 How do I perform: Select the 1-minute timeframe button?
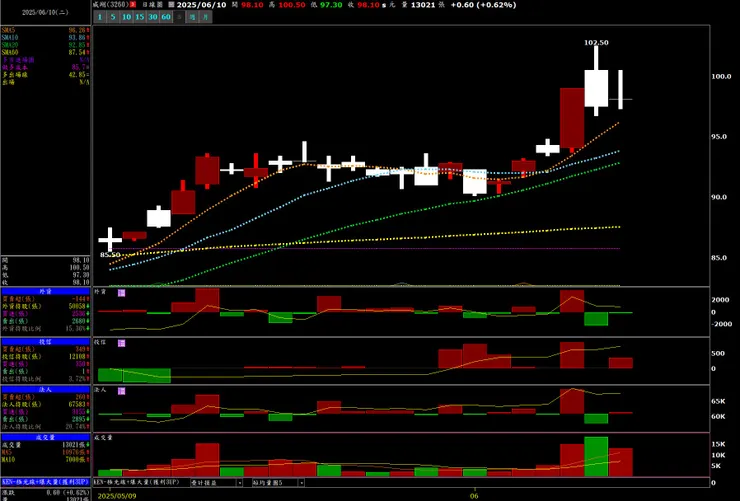click(100, 17)
